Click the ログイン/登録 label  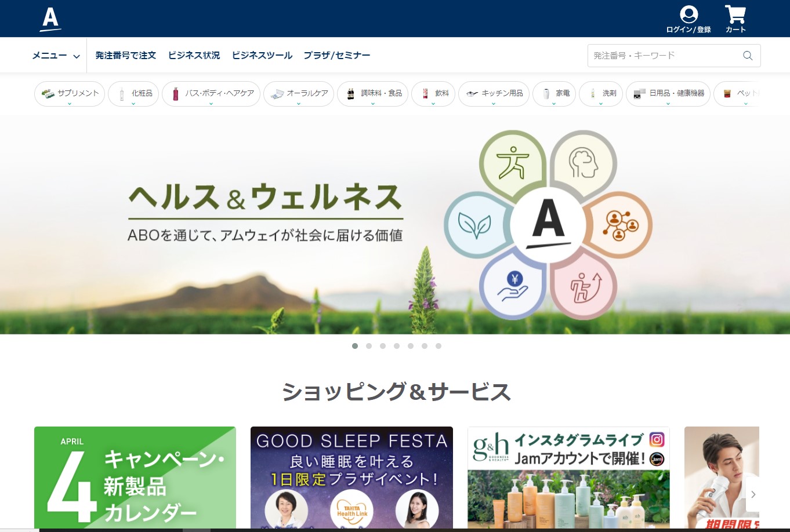(688, 30)
